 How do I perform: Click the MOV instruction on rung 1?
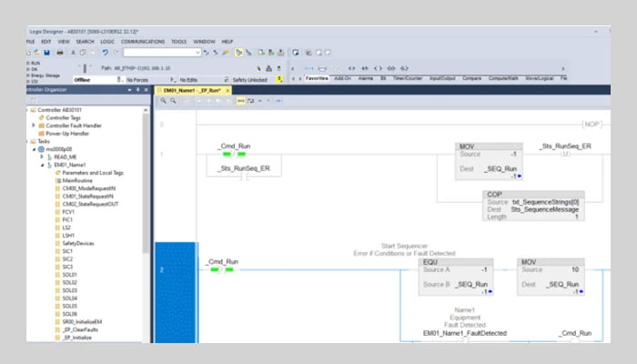pos(489,161)
